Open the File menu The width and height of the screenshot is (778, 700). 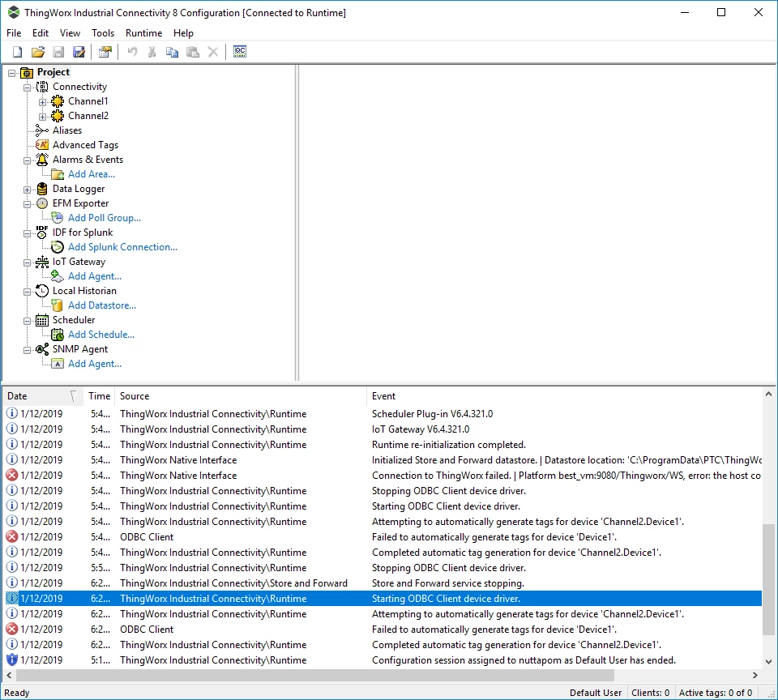click(14, 32)
